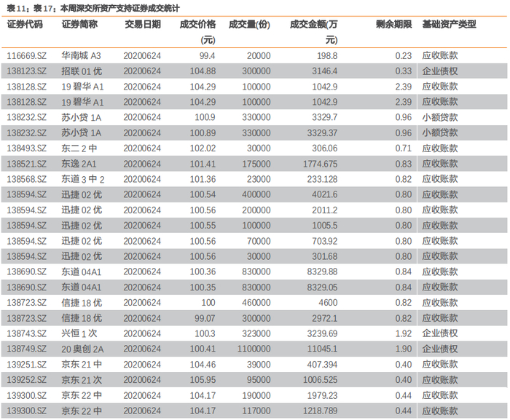Click amount 1218.789 in 京东 22 中 row
Screen dimensions: 510x420
[x=320, y=411]
